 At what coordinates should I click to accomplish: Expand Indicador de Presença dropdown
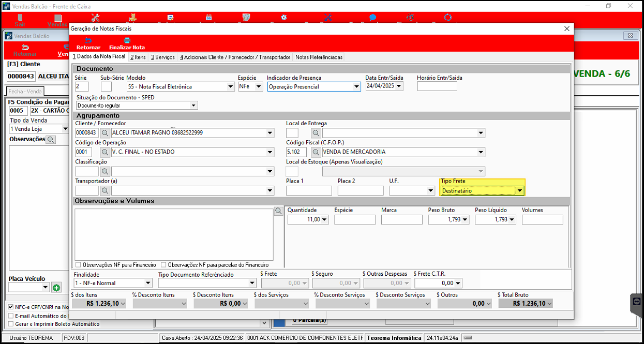[356, 87]
